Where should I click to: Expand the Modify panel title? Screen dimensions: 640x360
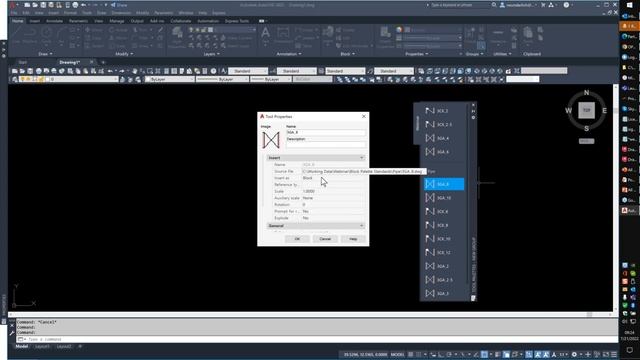(x=124, y=54)
